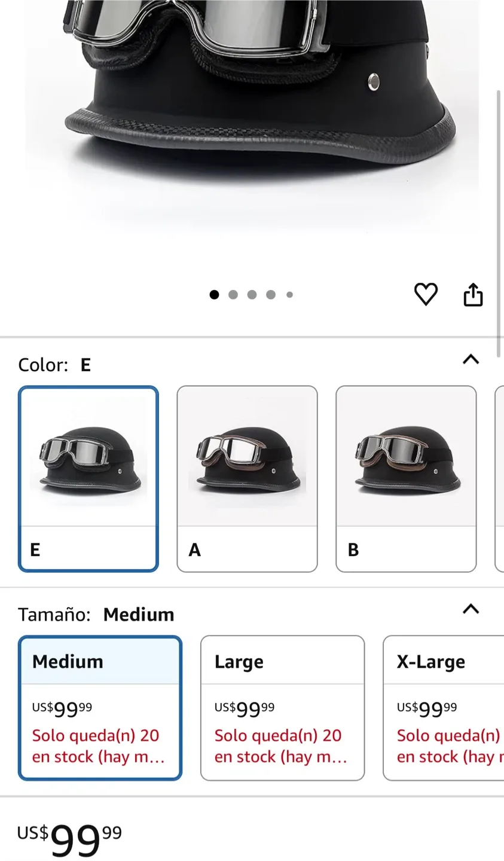Go to third image pagination dot
This screenshot has height=861, width=504.
252,295
